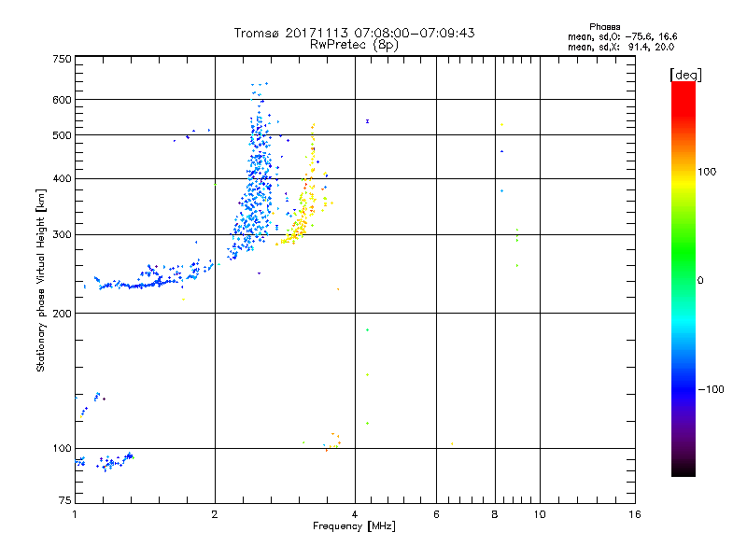This screenshot has width=747, height=560.
Task: Click the colorbar '-100' tick label
Action: tap(711, 389)
